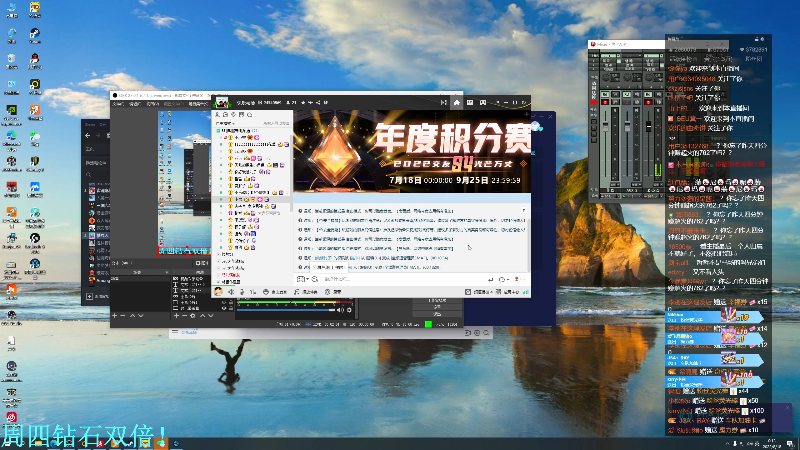Open the notification center in the taskbar corner
This screenshot has height=450, width=800.
click(790, 444)
